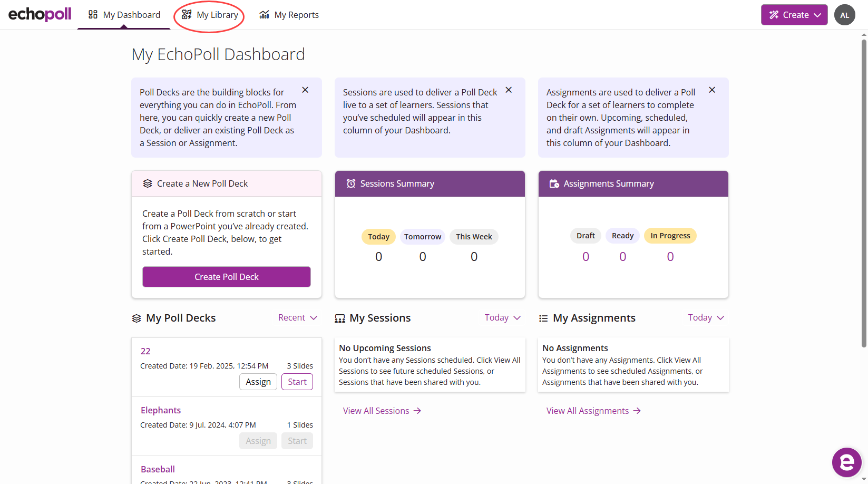Open the AL user avatar menu
The image size is (868, 484).
(845, 15)
